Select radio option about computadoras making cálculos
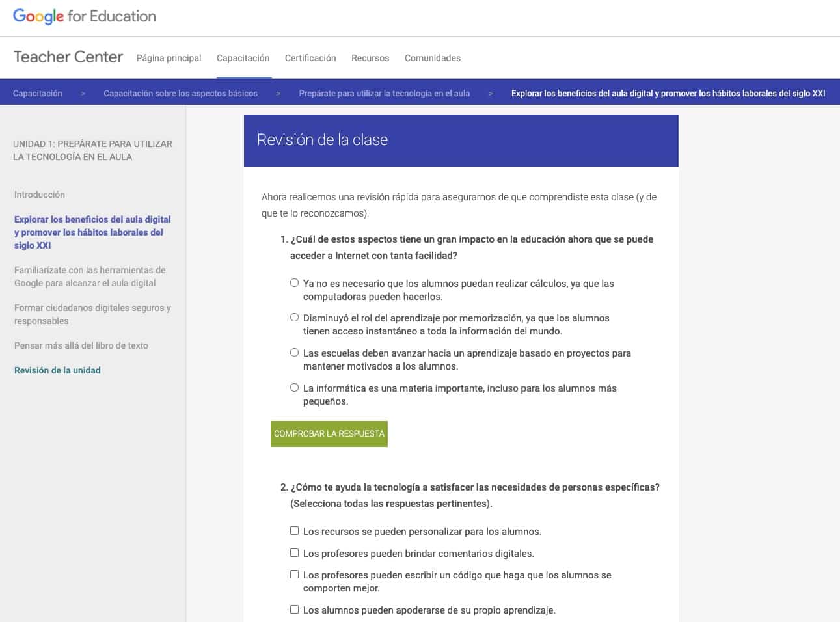This screenshot has width=840, height=622. click(294, 283)
